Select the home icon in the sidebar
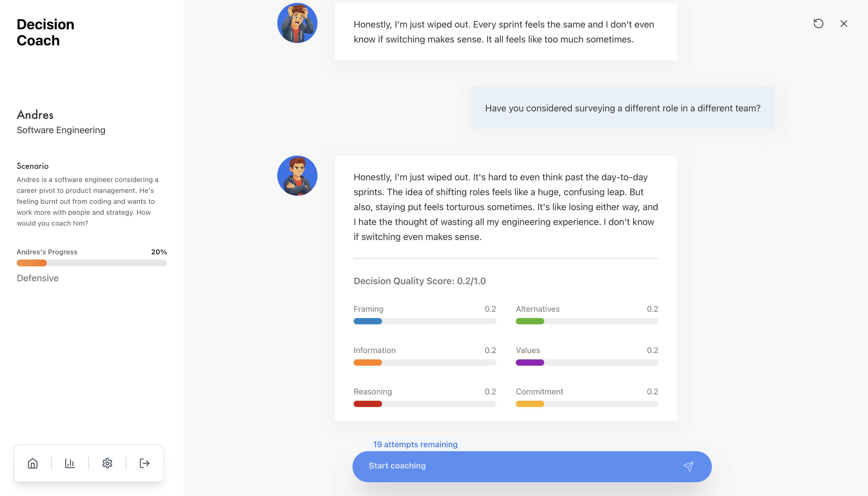868x496 pixels. click(x=33, y=463)
